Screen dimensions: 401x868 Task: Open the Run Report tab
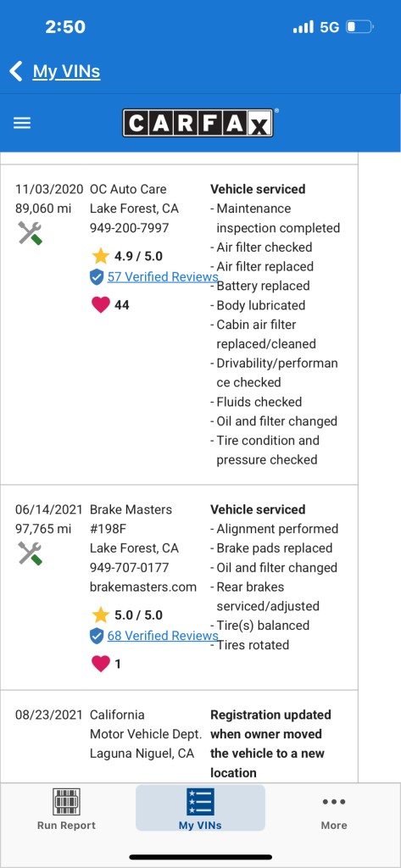pos(66,810)
